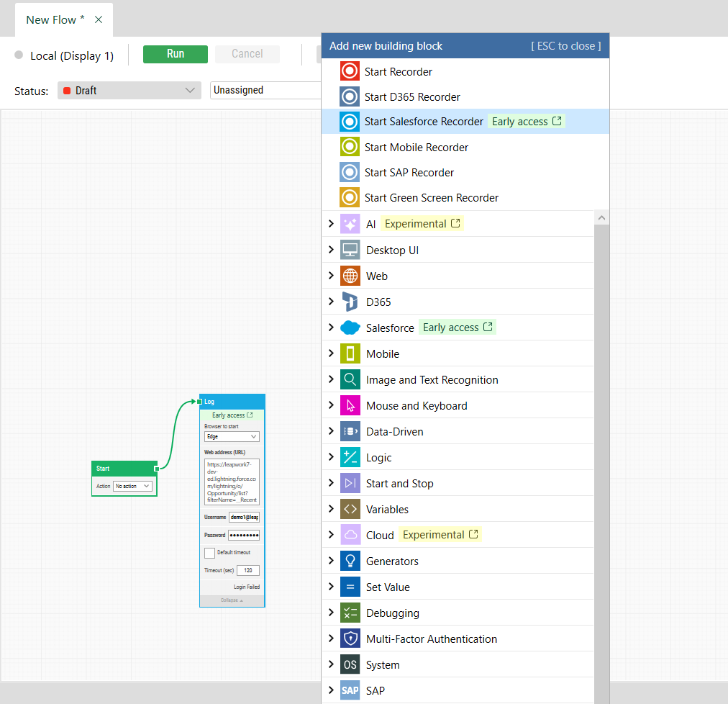Select the Start SAP Recorder icon
728x704 pixels.
pos(349,172)
